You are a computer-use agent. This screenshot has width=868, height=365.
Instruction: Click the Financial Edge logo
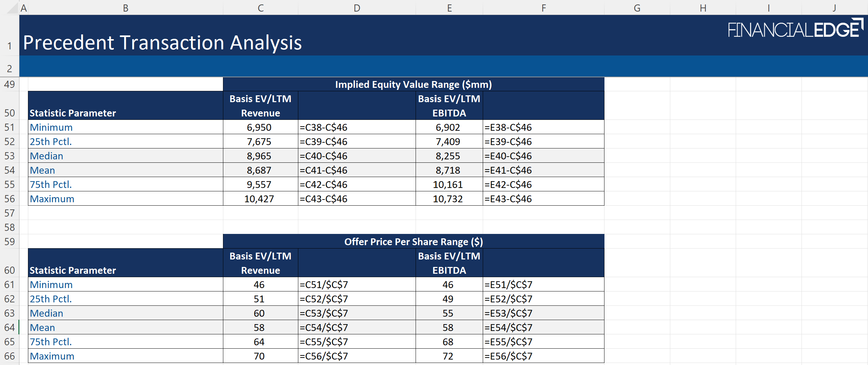795,29
